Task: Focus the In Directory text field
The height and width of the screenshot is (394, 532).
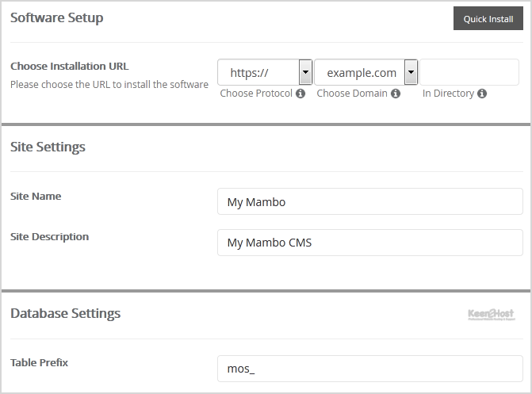Action: (x=469, y=72)
